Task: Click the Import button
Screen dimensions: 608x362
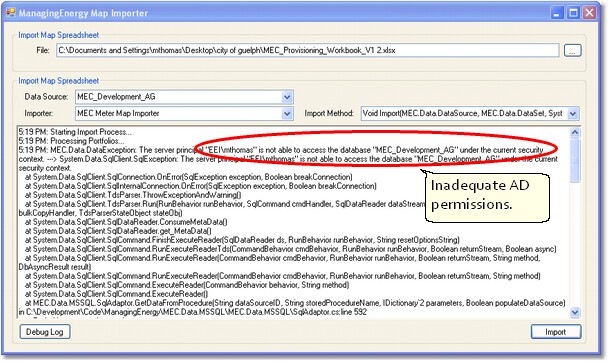Action: pos(556,332)
